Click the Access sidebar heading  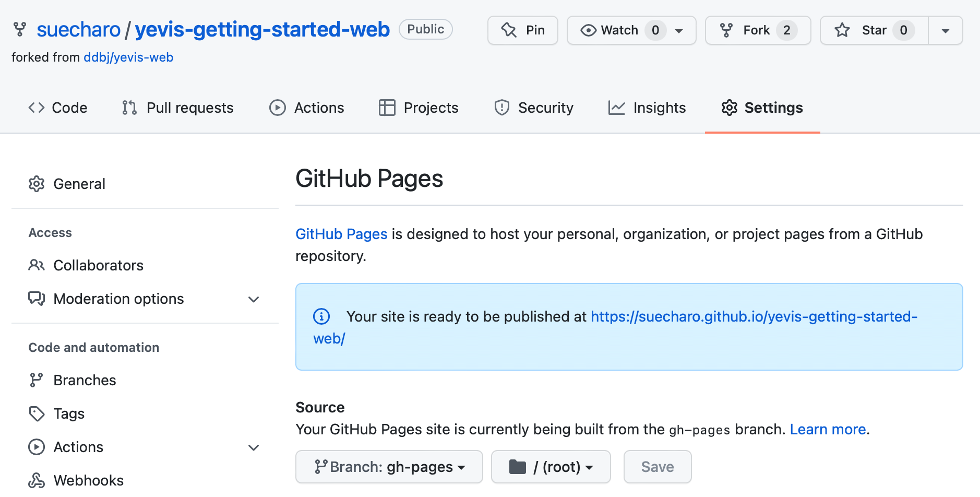(x=50, y=233)
